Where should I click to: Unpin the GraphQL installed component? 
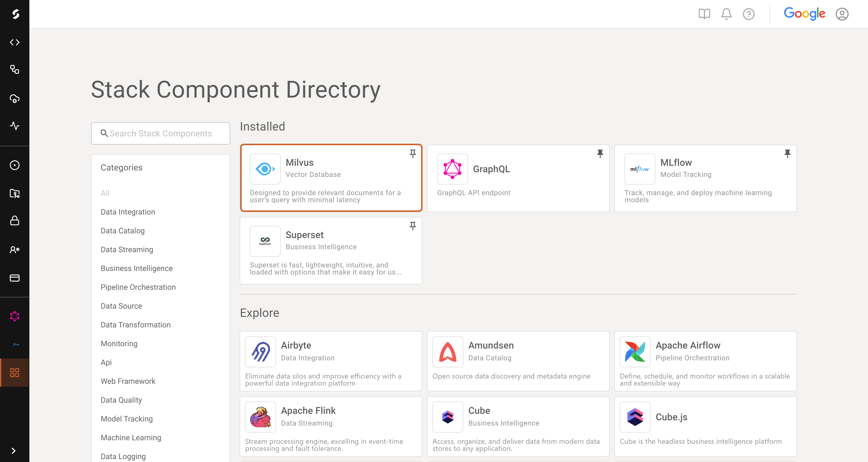point(600,154)
